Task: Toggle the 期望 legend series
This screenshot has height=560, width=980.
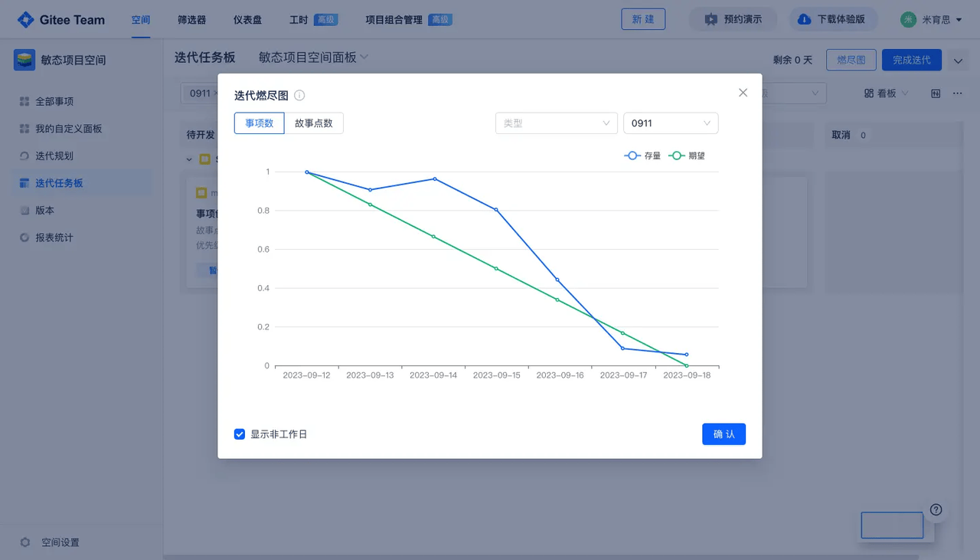Action: point(687,156)
